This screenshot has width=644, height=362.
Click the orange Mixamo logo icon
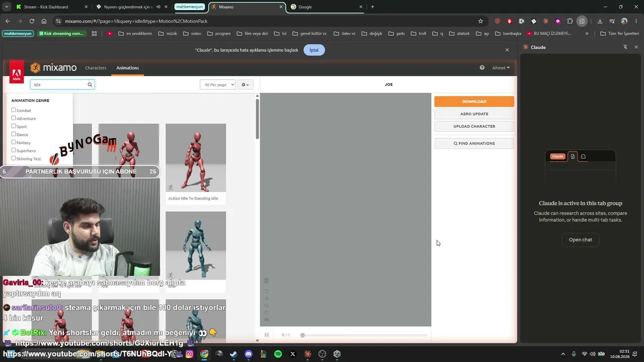point(35,68)
